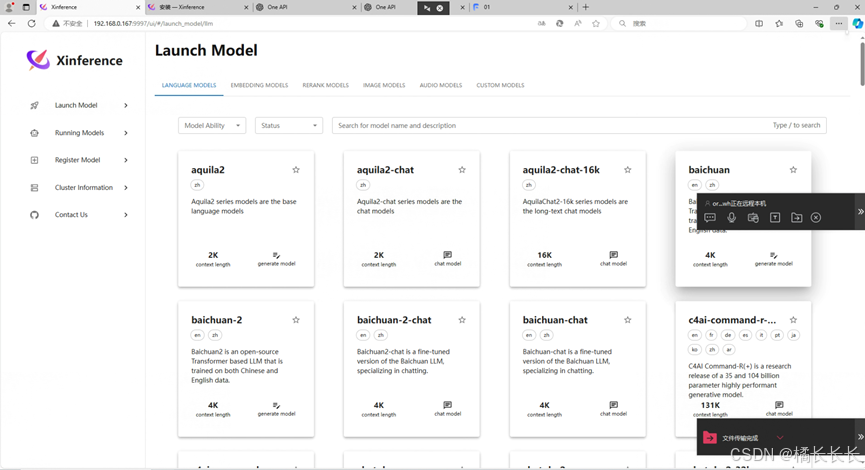
Task: Click the page vertical scrollbar
Action: click(x=862, y=63)
